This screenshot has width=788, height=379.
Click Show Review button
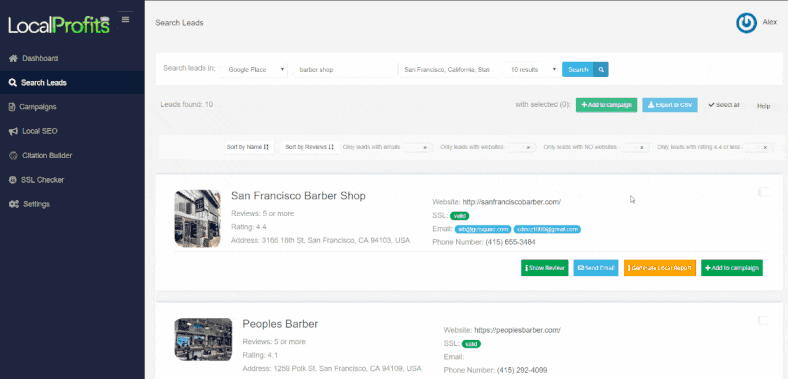[x=545, y=268]
